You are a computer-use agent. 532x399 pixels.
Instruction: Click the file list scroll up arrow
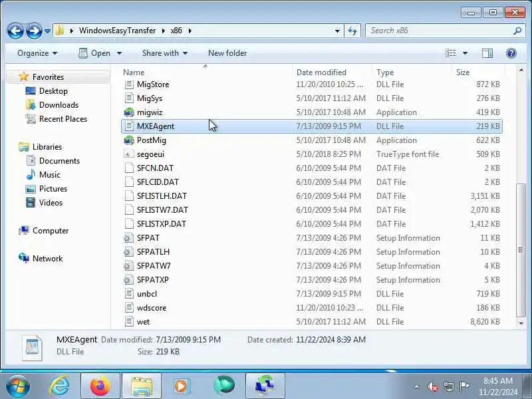(521, 70)
